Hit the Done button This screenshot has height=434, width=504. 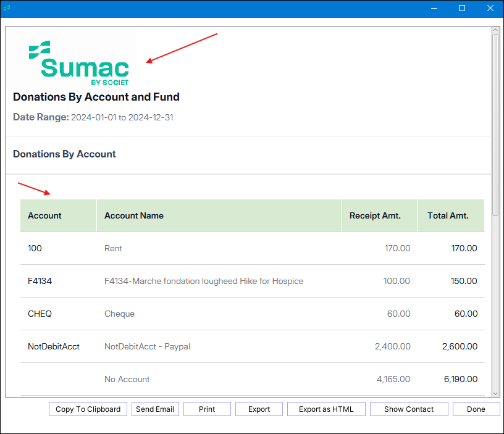pos(476,409)
